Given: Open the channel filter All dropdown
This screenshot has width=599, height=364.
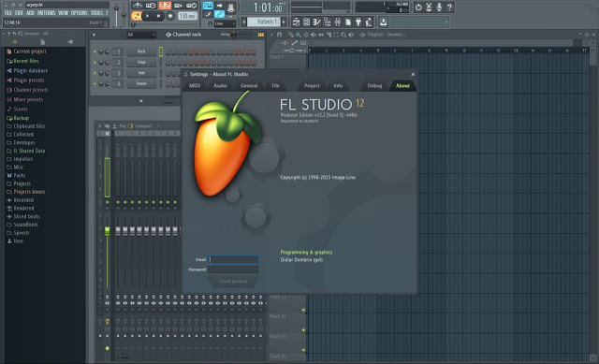Looking at the screenshot, I should 141,35.
